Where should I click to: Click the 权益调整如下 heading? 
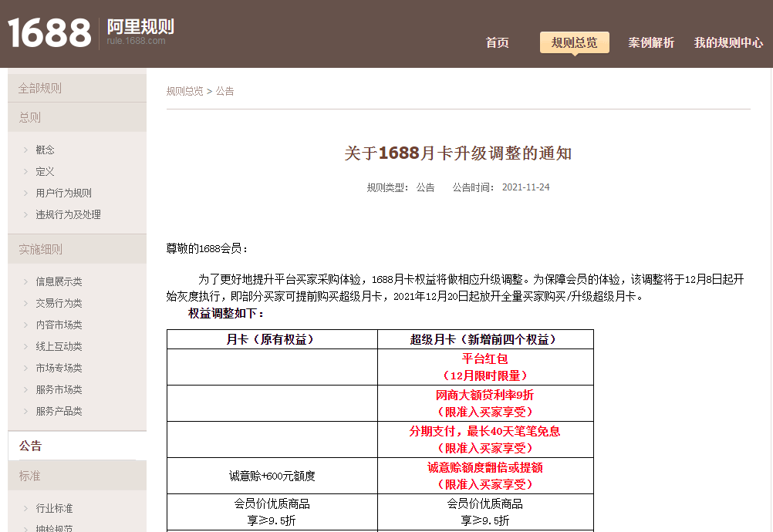(x=226, y=313)
